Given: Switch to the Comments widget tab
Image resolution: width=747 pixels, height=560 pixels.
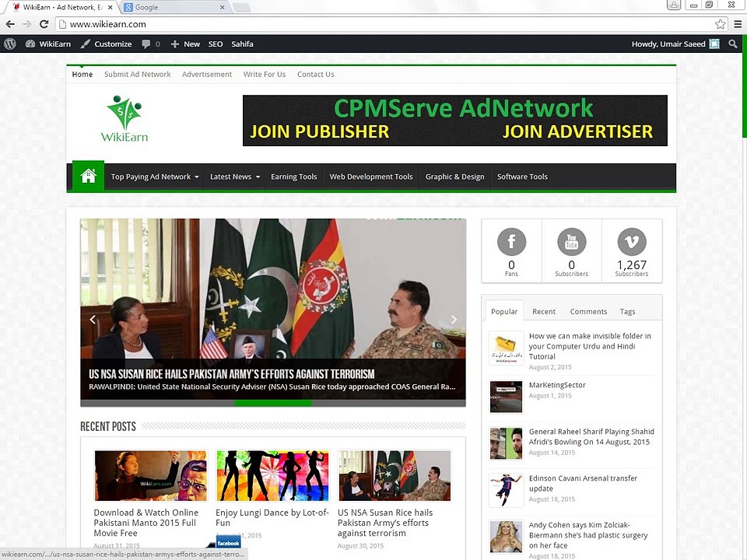Looking at the screenshot, I should 588,311.
